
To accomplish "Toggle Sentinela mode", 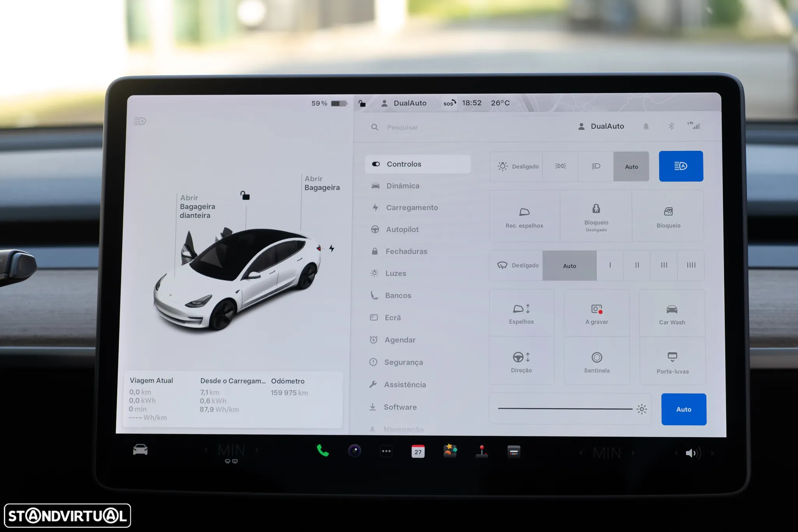I will [x=597, y=362].
